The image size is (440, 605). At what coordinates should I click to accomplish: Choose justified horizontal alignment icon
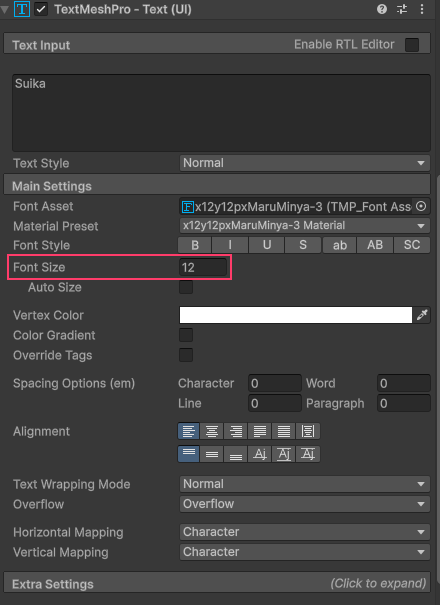coord(259,431)
